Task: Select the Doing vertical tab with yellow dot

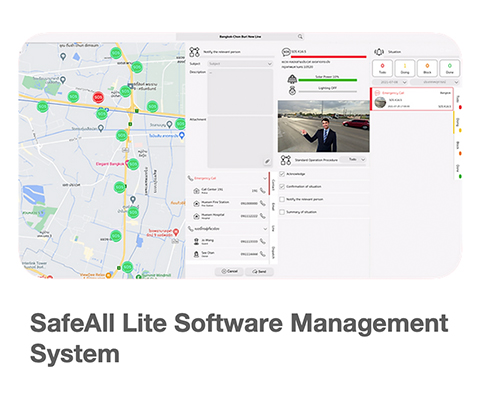Action: click(458, 124)
